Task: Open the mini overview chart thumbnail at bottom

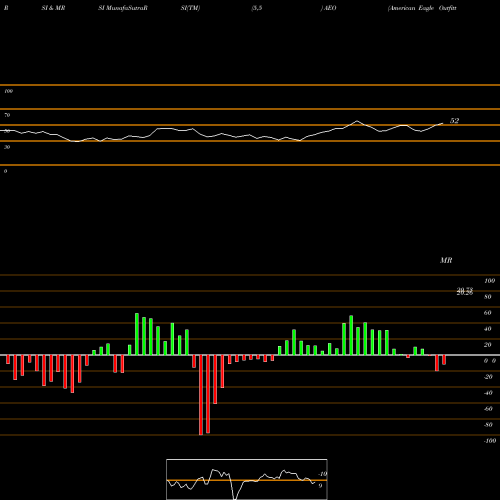Action: (247, 479)
